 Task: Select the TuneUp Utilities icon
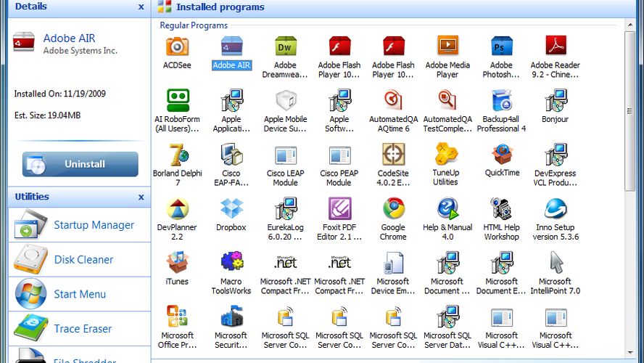[447, 154]
